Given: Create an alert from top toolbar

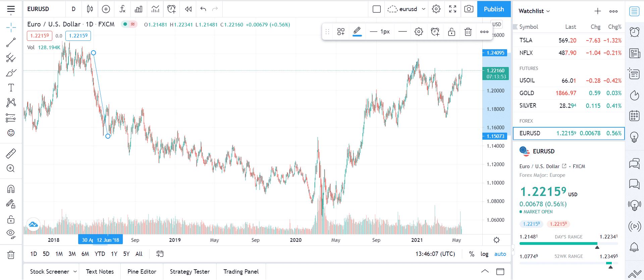Looking at the screenshot, I should (171, 9).
